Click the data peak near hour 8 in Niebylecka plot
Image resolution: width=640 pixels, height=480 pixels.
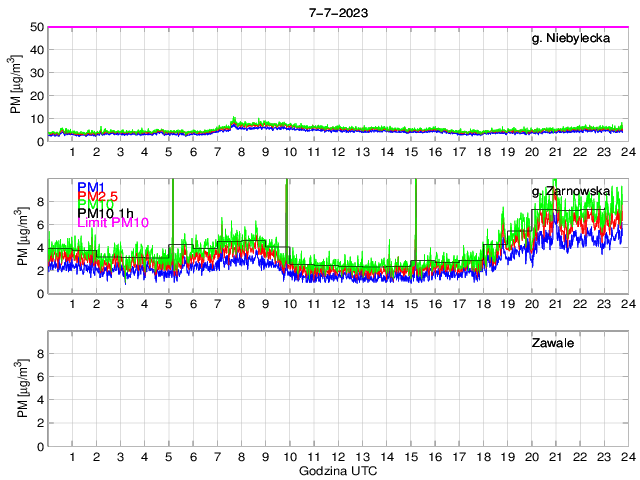233,122
